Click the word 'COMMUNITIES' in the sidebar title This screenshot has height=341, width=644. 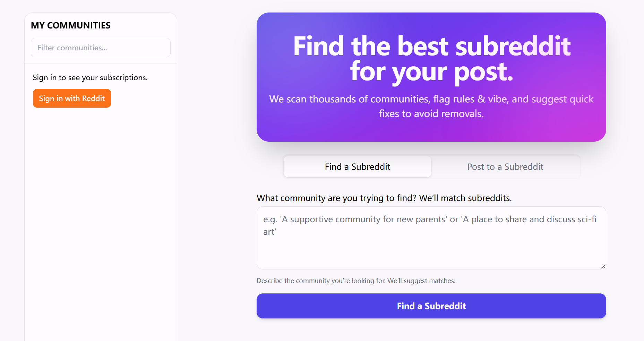(79, 25)
